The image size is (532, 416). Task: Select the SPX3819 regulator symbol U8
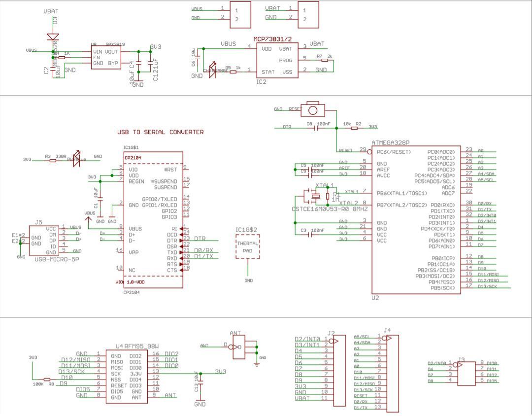[105, 58]
